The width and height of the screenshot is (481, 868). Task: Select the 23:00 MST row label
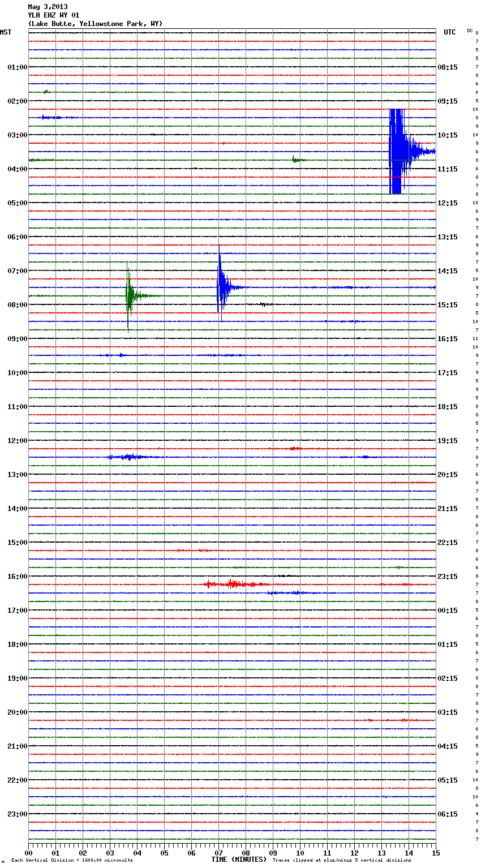(17, 814)
